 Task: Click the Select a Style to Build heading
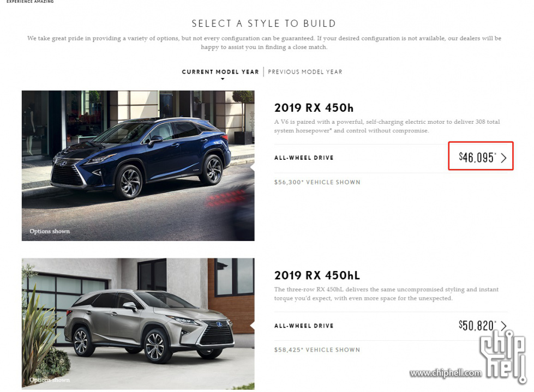(264, 23)
